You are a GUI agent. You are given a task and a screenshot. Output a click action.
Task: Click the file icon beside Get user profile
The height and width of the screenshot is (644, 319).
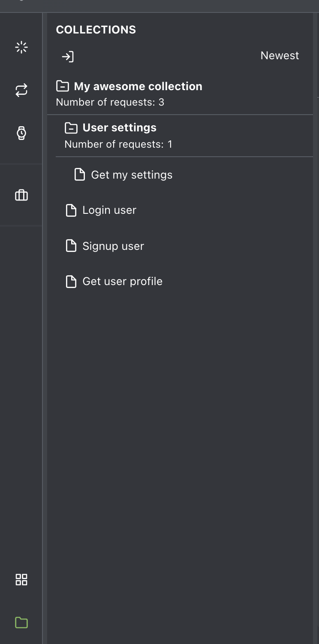(71, 282)
